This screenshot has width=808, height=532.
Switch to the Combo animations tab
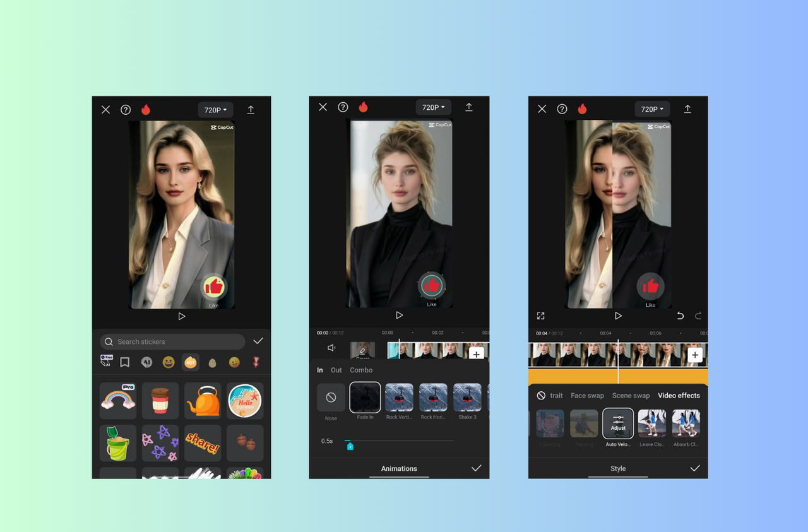pos(361,370)
